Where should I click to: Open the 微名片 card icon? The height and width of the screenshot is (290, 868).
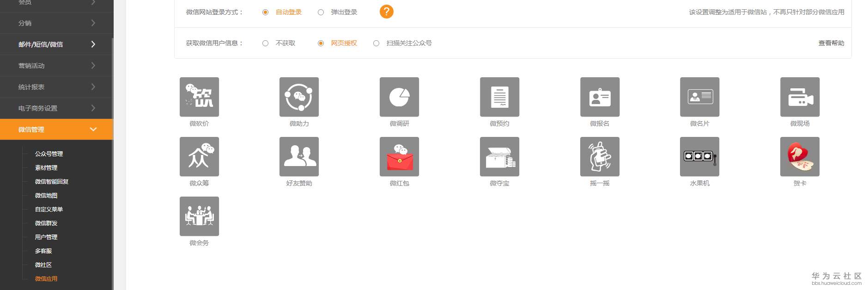point(699,97)
